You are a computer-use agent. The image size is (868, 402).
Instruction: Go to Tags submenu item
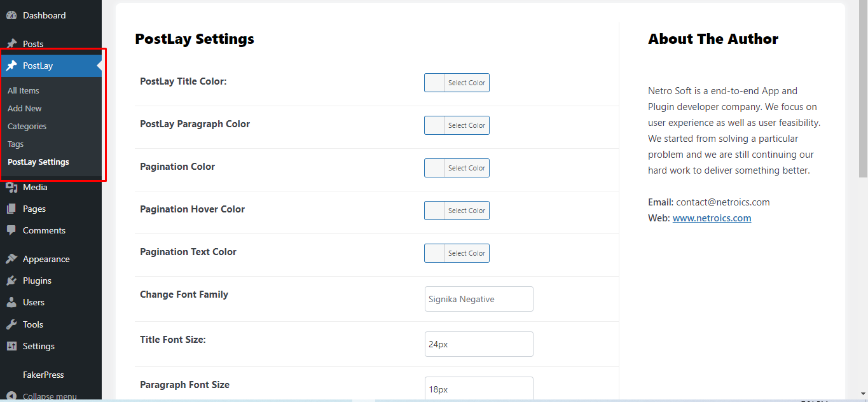[16, 144]
